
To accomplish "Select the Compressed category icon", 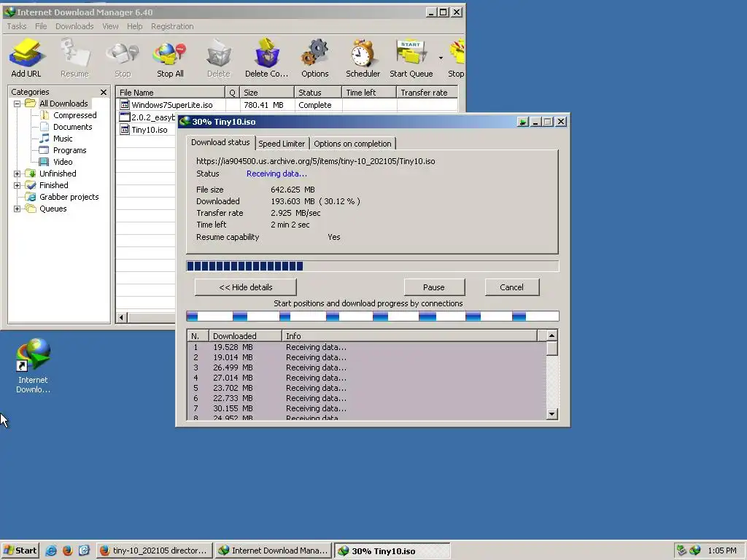I will 44,115.
